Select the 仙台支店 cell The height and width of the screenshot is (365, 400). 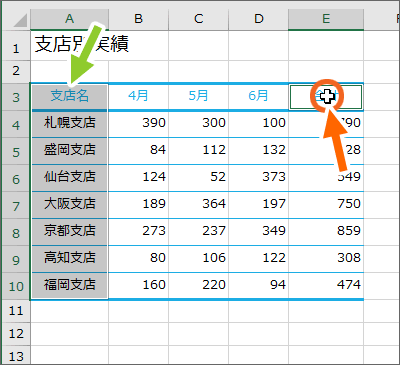pos(69,178)
